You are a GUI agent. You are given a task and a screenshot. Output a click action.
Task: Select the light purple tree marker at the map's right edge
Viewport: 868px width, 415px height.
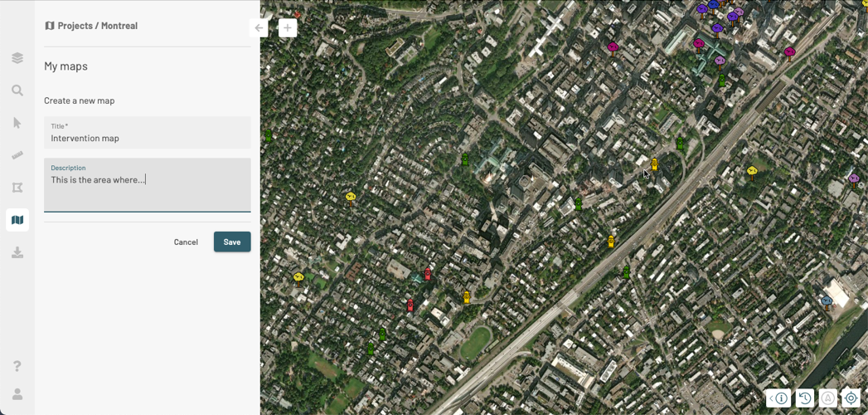(854, 180)
